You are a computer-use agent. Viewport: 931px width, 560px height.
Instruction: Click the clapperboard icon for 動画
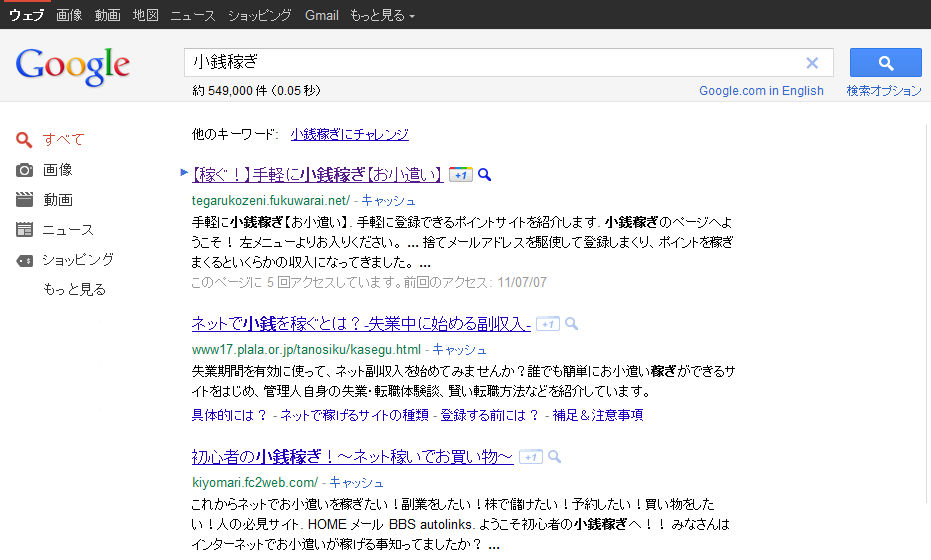click(x=24, y=200)
